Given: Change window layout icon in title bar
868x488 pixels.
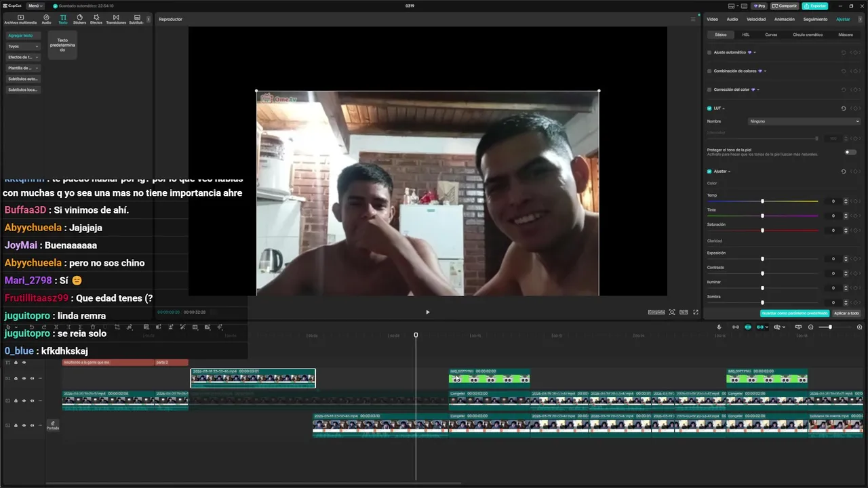Looking at the screenshot, I should [731, 5].
